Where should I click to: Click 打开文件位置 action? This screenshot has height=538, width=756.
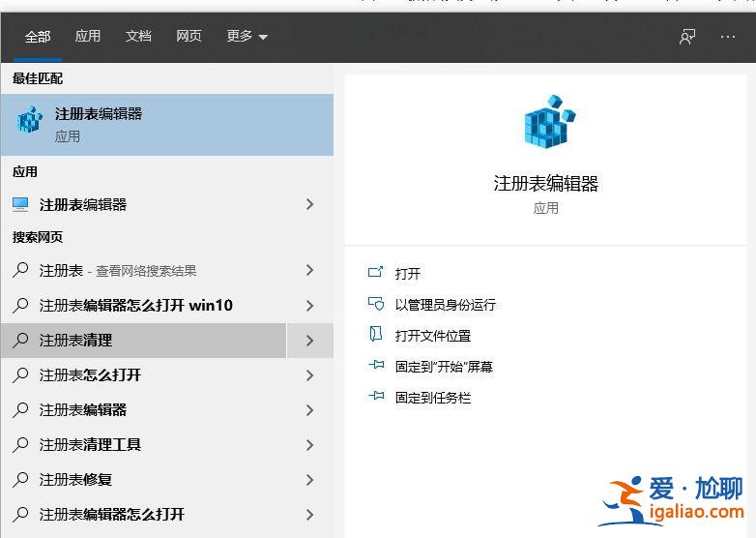(433, 336)
